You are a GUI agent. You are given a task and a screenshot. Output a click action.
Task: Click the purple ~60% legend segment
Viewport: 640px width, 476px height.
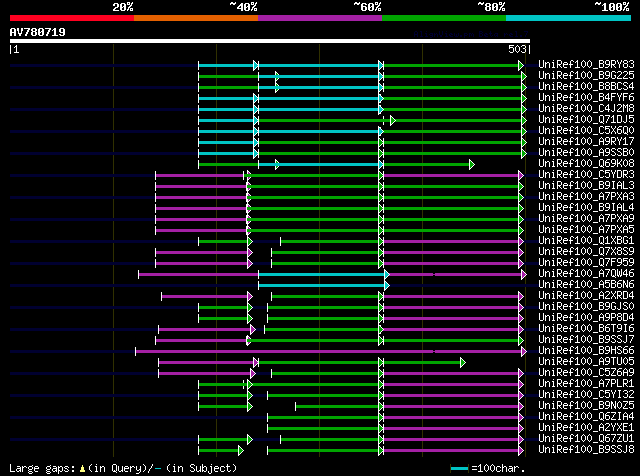[x=320, y=18]
